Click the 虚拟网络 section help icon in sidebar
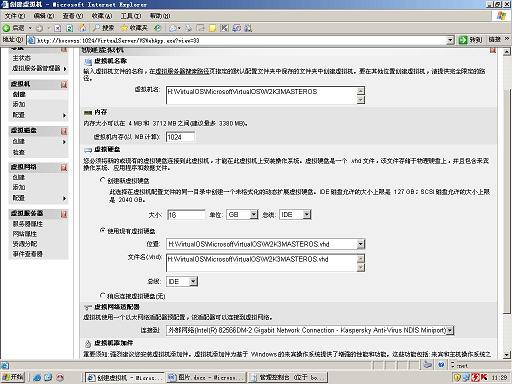 (64, 167)
